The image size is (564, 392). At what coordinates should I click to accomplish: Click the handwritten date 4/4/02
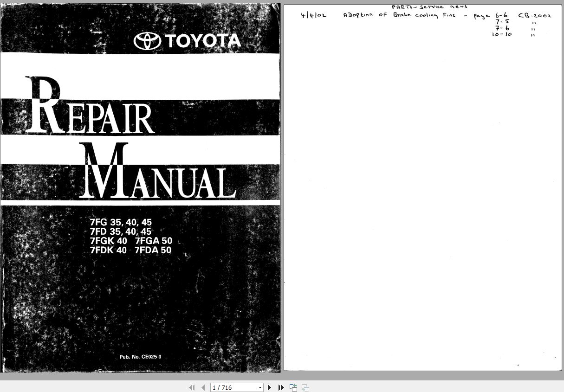point(313,15)
